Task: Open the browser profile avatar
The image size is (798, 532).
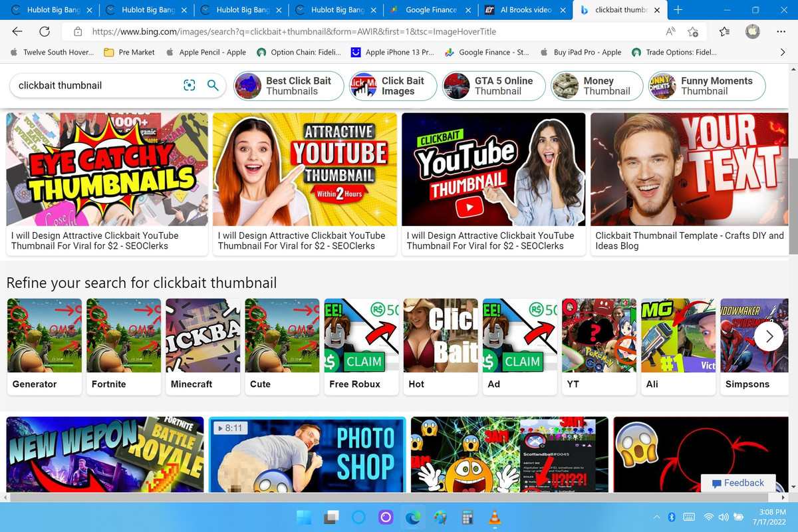Action: [752, 31]
